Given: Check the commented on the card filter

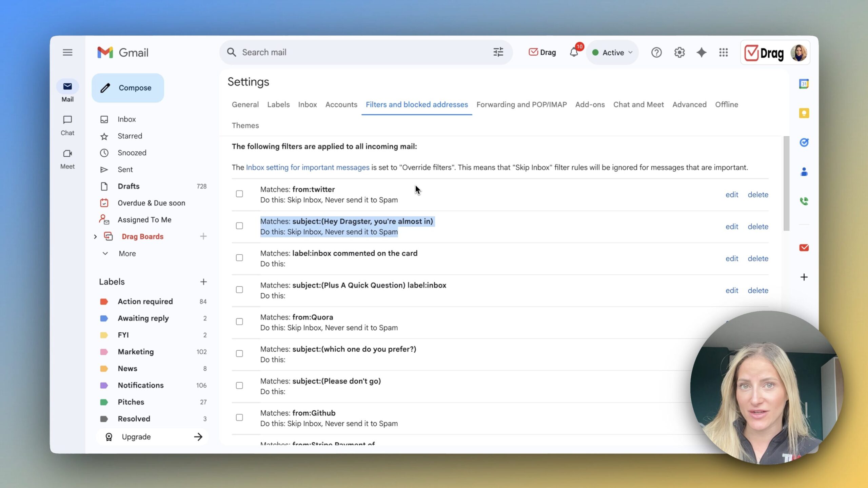Looking at the screenshot, I should tap(239, 258).
